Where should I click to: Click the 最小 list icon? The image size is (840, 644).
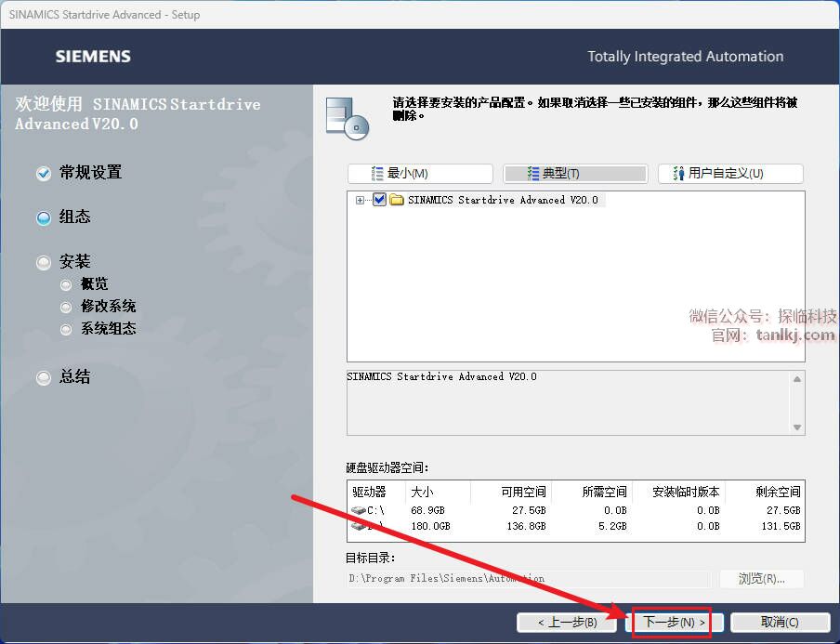point(377,174)
